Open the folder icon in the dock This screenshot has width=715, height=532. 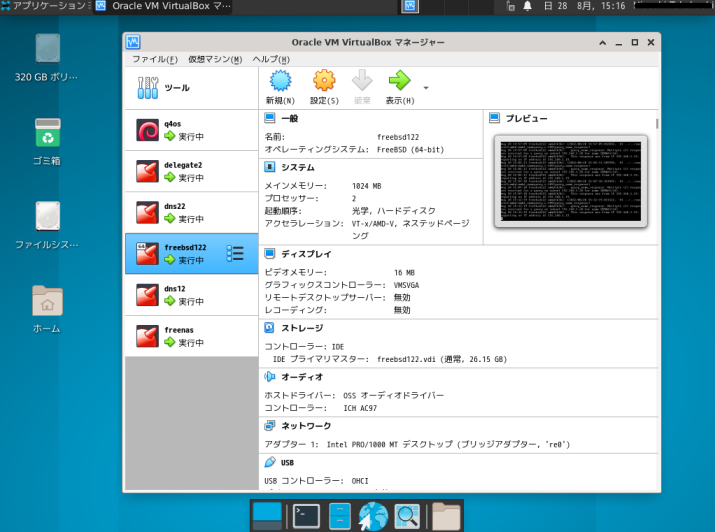pyautogui.click(x=446, y=517)
